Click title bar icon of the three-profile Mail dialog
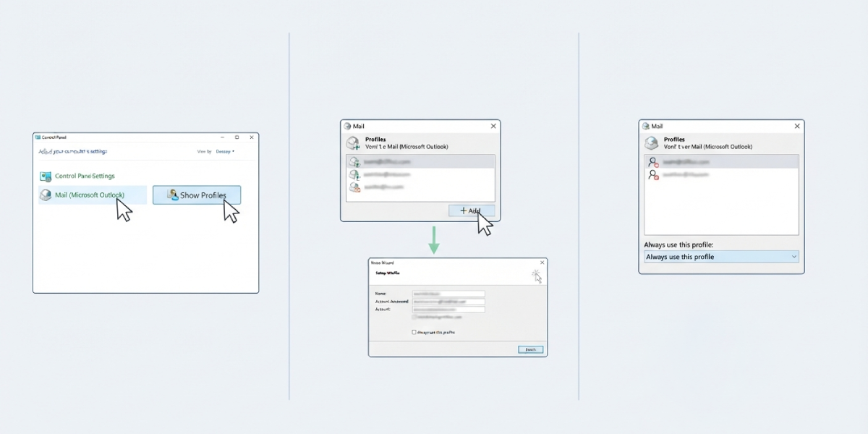Screen dimensions: 868x434 click(346, 126)
